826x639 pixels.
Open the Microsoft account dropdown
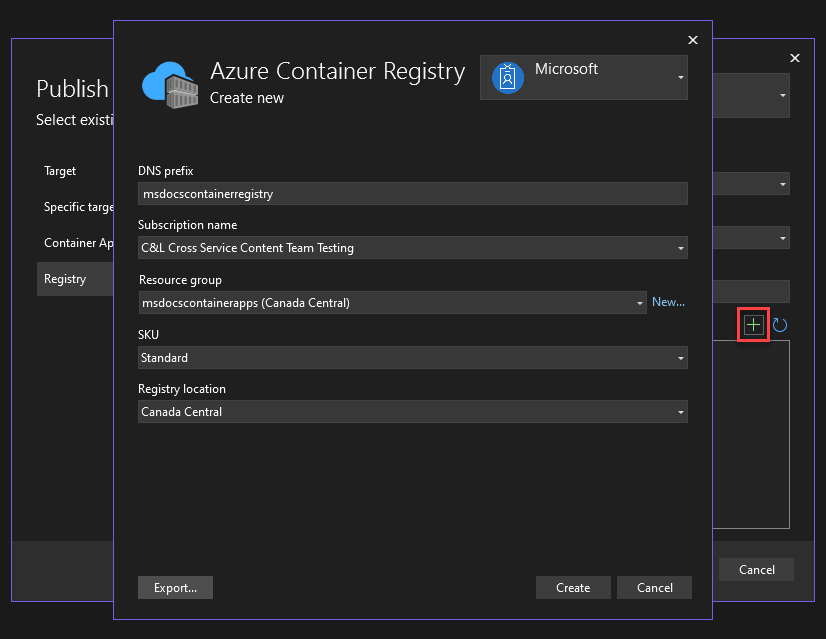point(679,77)
